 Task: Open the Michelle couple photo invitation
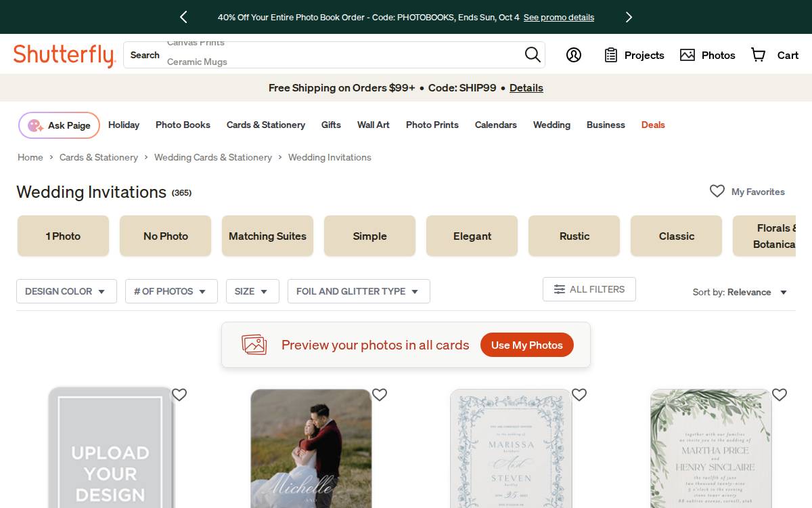coord(311,448)
